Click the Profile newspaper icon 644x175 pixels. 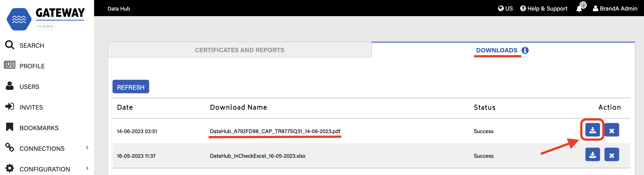(x=10, y=65)
